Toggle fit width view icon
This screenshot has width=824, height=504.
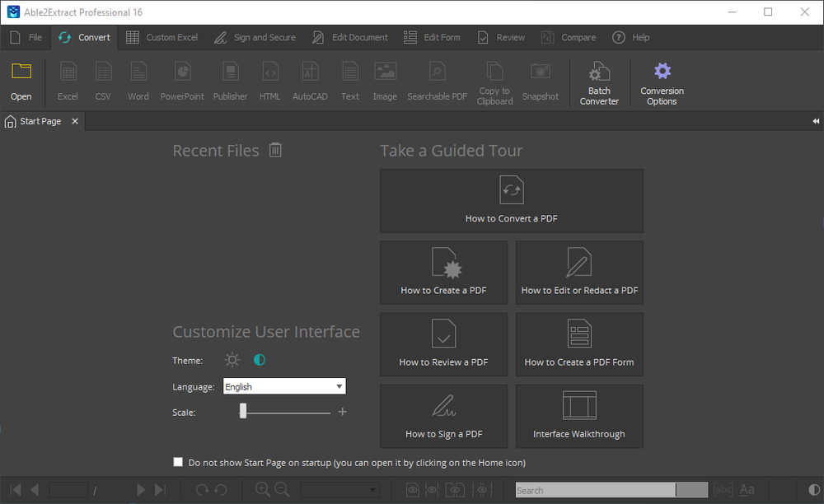point(432,490)
